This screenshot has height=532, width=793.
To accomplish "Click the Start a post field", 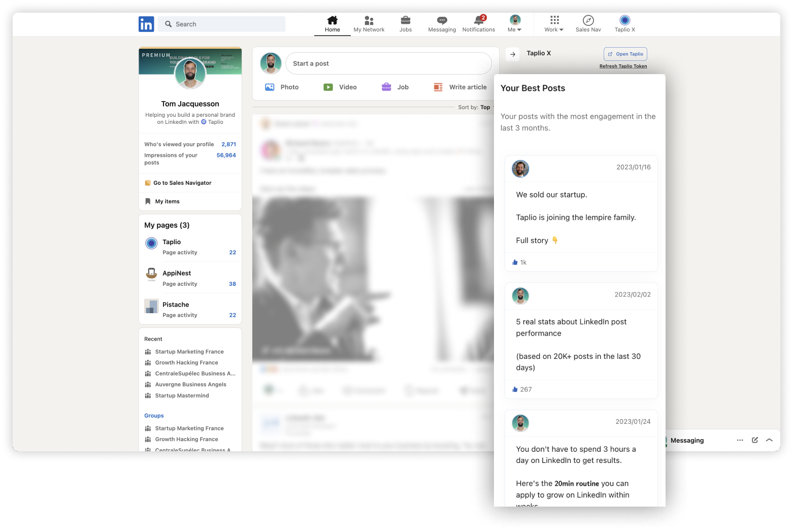I will point(389,63).
